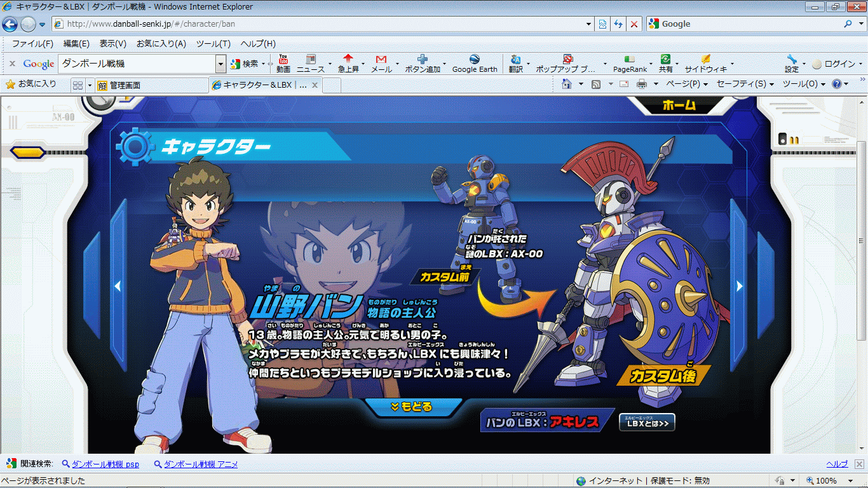This screenshot has width=868, height=488.
Task: Expand the tab list dropdown arrow
Action: point(90,85)
